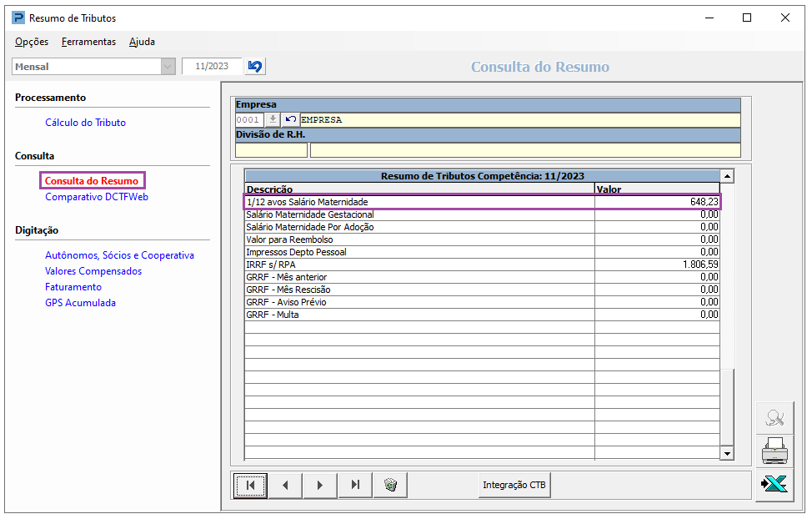Click the value 1.806,59
Screen dimensions: 812x519
point(700,265)
